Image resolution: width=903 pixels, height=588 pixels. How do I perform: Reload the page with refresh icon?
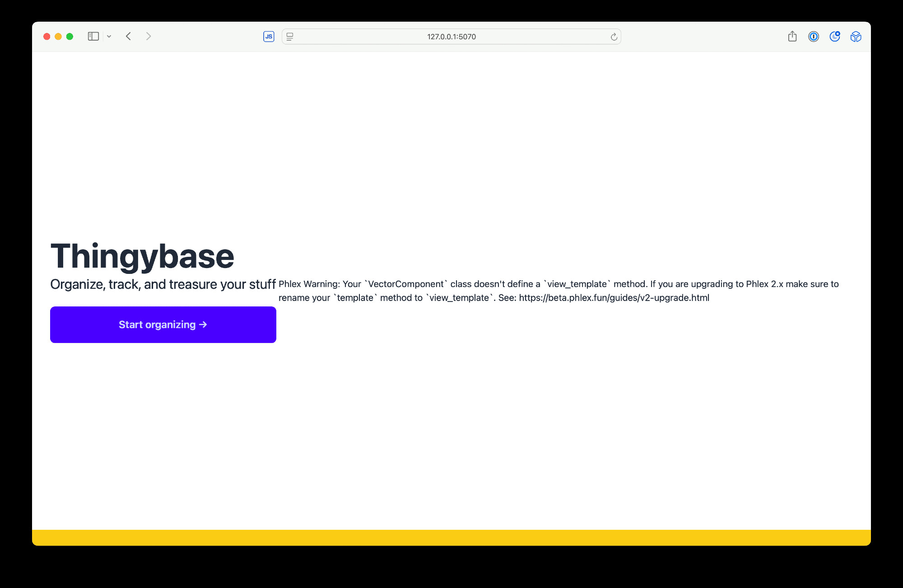point(614,37)
